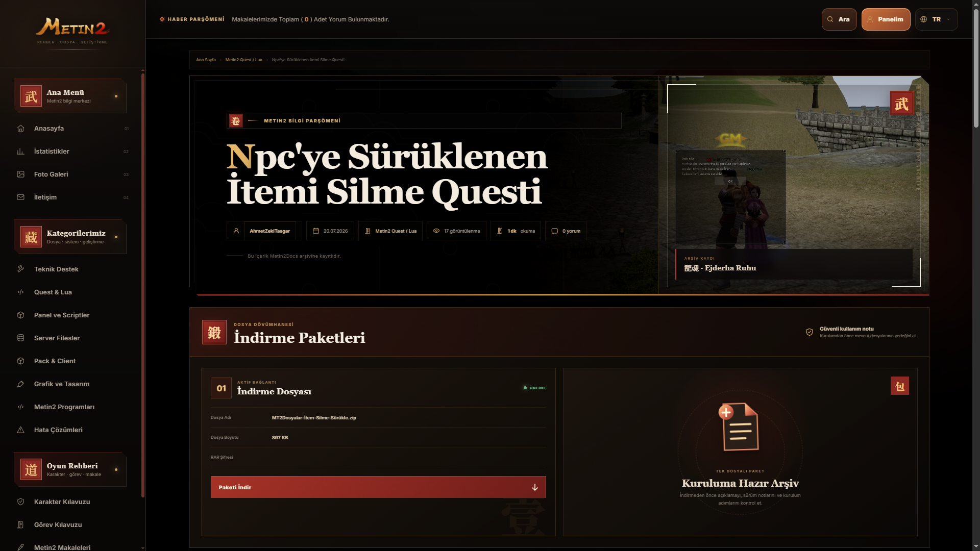Click the HABER PARŞÖMENİ ticker label
The height and width of the screenshot is (551, 980).
coord(192,19)
